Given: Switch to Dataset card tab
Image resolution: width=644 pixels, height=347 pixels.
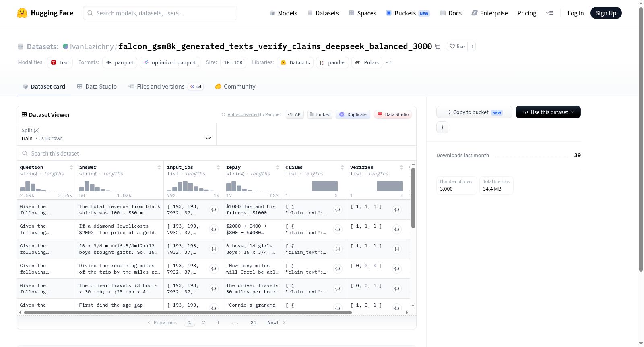Looking at the screenshot, I should [x=43, y=87].
